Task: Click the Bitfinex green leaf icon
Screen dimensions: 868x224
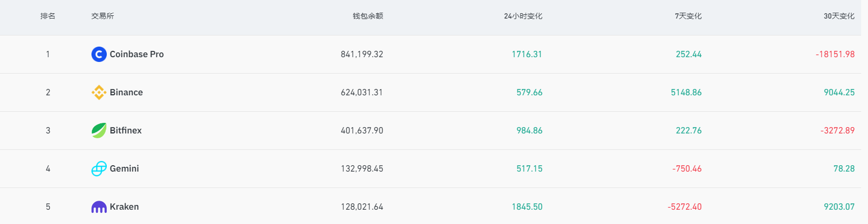Action: (99, 130)
